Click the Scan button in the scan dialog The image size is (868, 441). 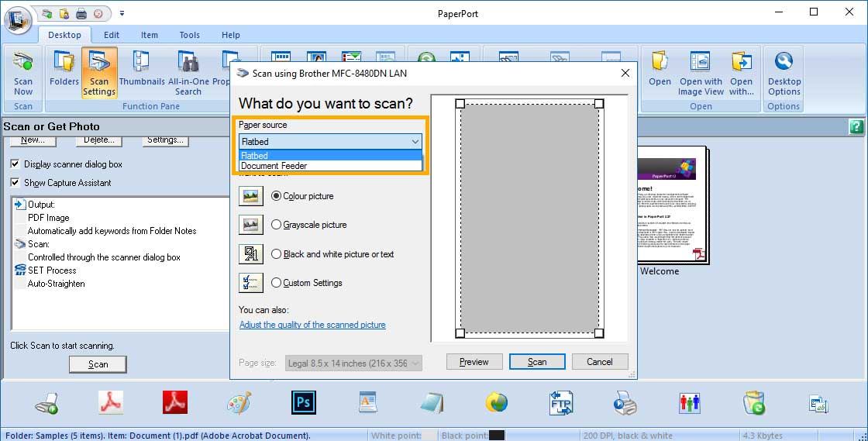click(x=537, y=362)
